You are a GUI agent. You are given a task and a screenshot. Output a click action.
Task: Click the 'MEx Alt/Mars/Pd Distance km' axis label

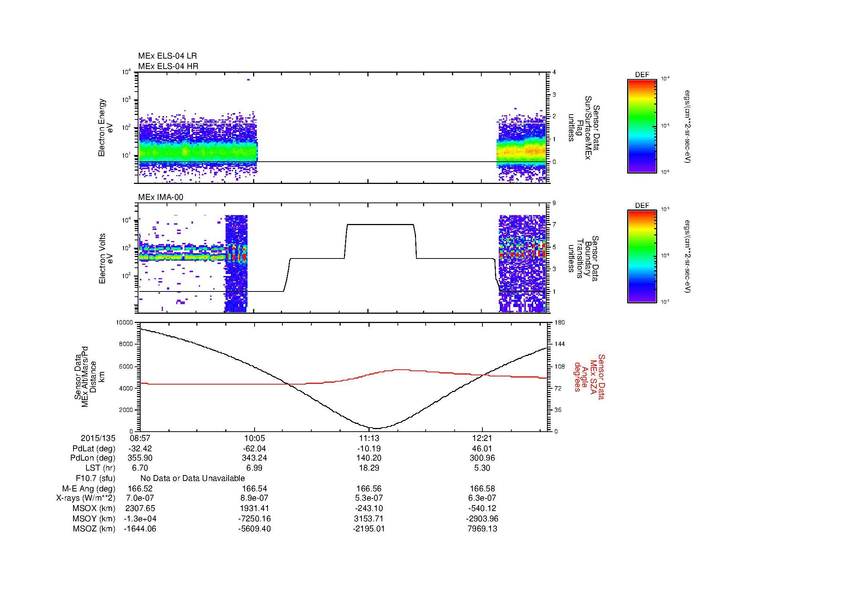[x=89, y=376]
